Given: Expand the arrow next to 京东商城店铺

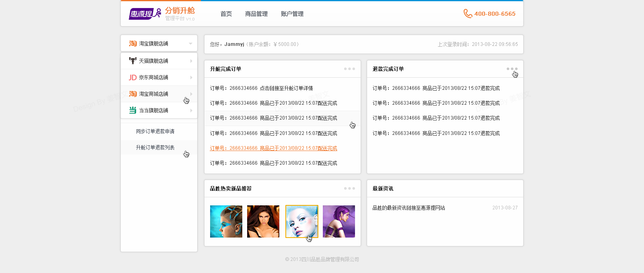Looking at the screenshot, I should click(x=191, y=77).
